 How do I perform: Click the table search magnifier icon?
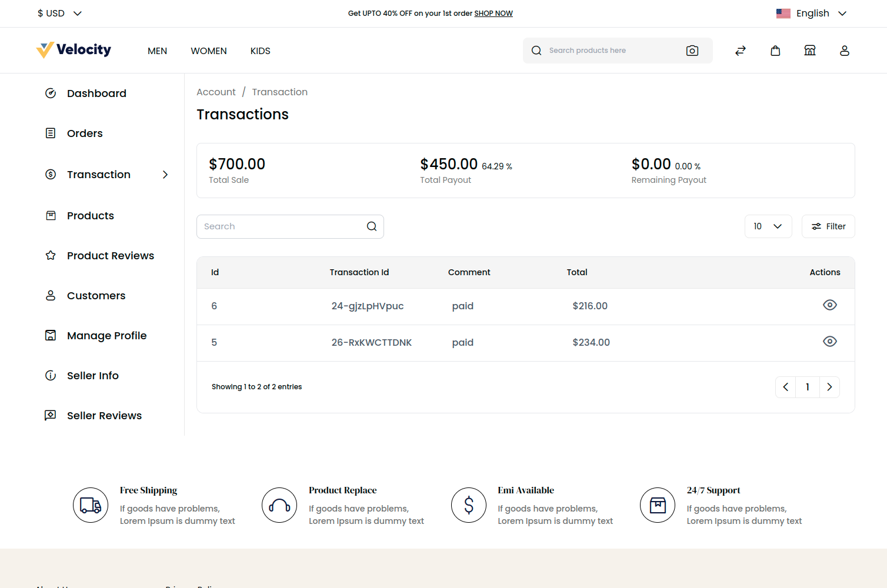click(372, 226)
